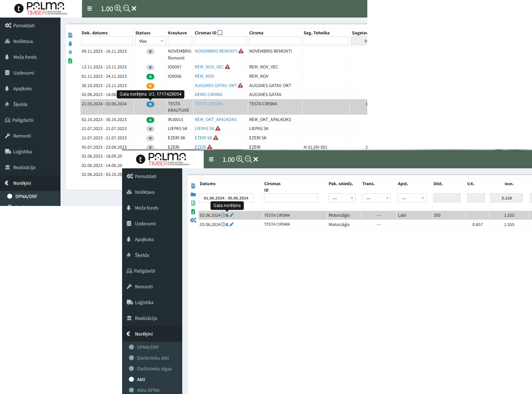Open the Aktu DPNA submenu item
The image size is (532, 394).
pos(148,390)
